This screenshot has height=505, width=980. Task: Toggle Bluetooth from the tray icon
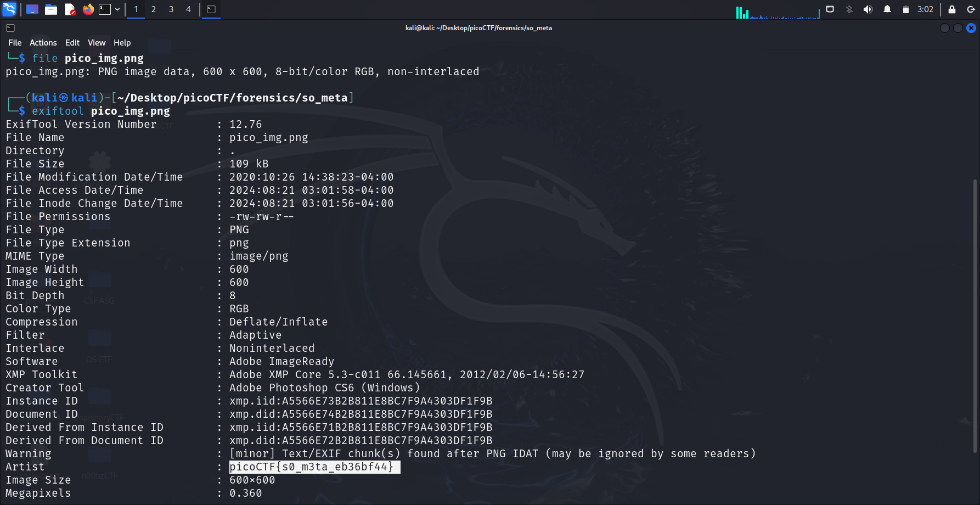point(849,9)
